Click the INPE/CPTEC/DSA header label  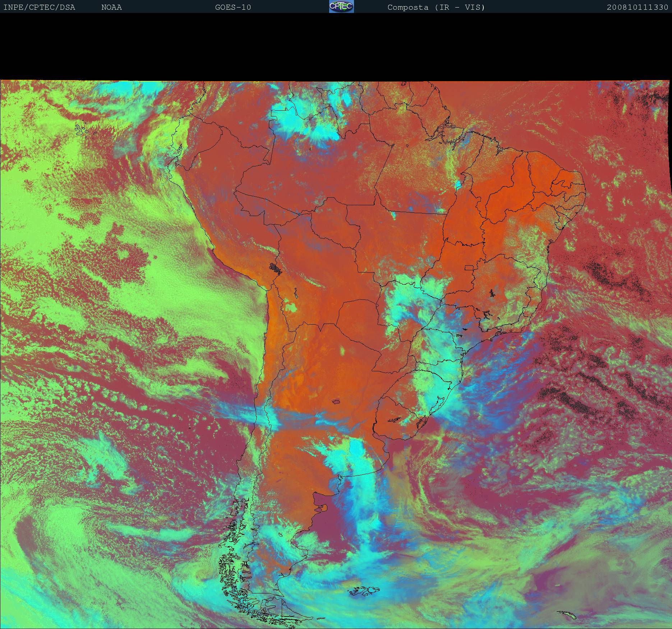point(39,8)
